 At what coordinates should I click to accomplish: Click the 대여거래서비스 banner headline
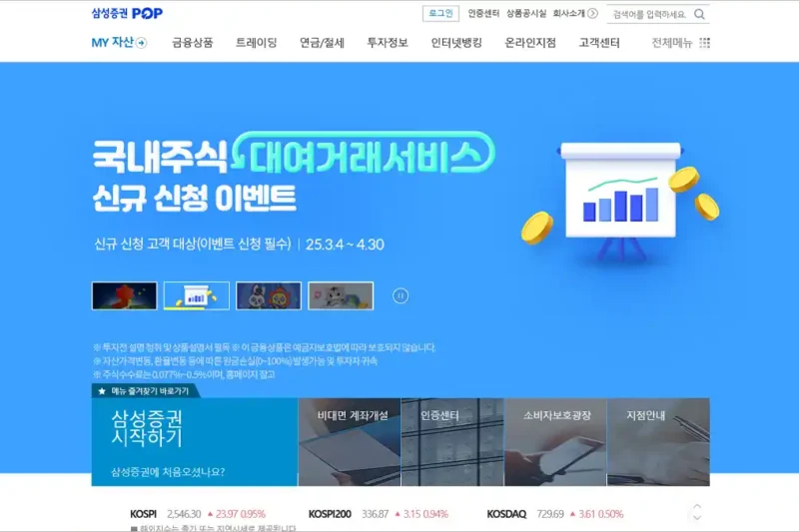(364, 153)
